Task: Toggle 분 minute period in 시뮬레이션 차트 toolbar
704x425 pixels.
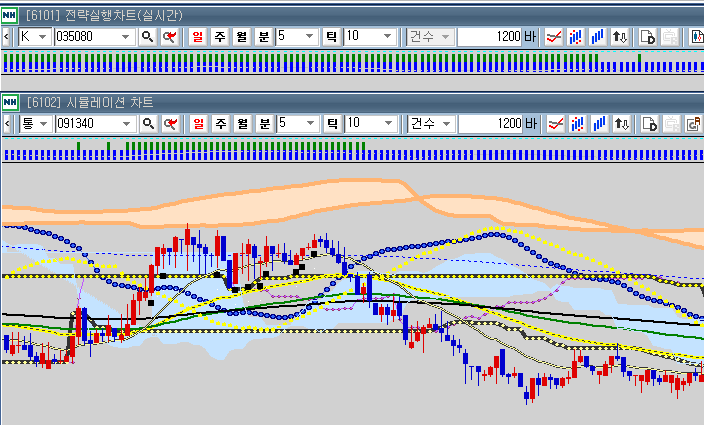Action: tap(263, 124)
